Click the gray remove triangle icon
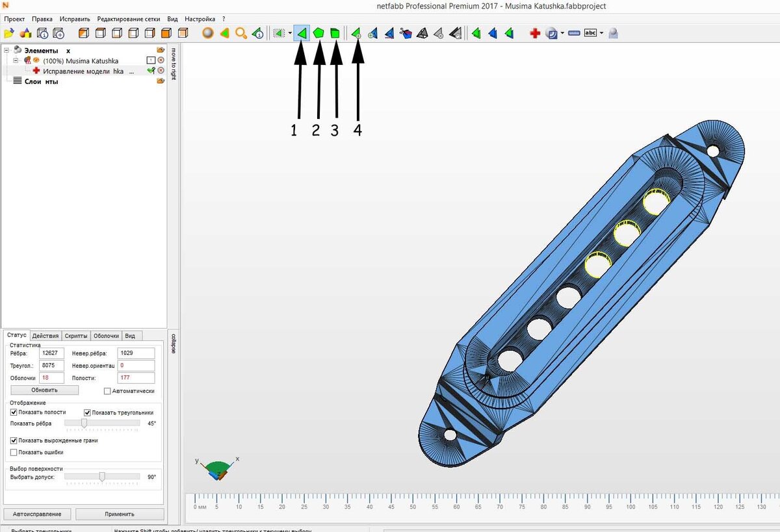780x532 pixels. pyautogui.click(x=439, y=33)
